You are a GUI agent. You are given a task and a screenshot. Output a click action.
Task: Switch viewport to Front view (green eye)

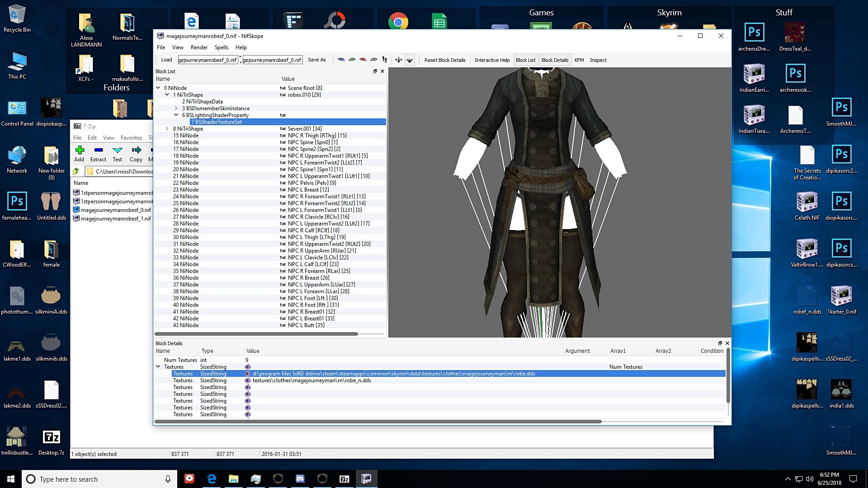352,60
